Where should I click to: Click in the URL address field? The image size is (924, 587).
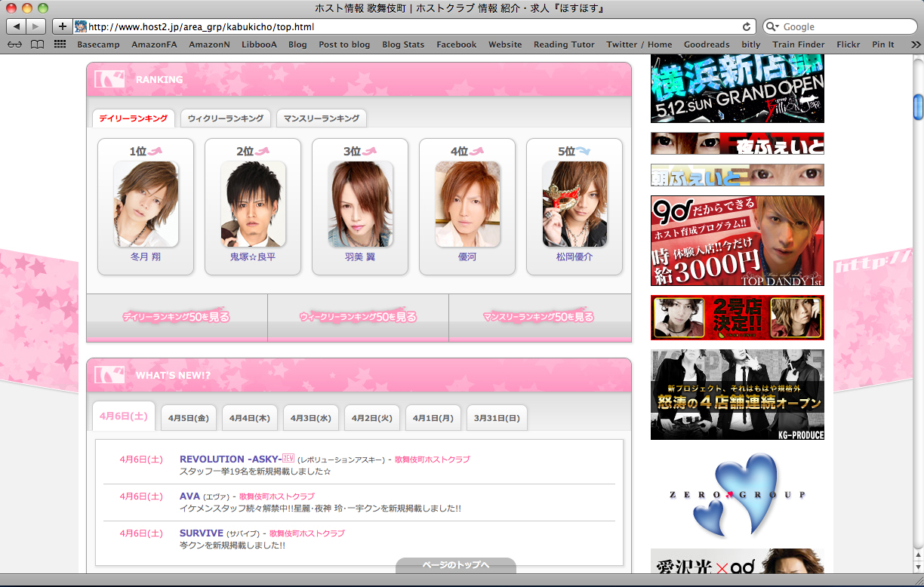[408, 26]
